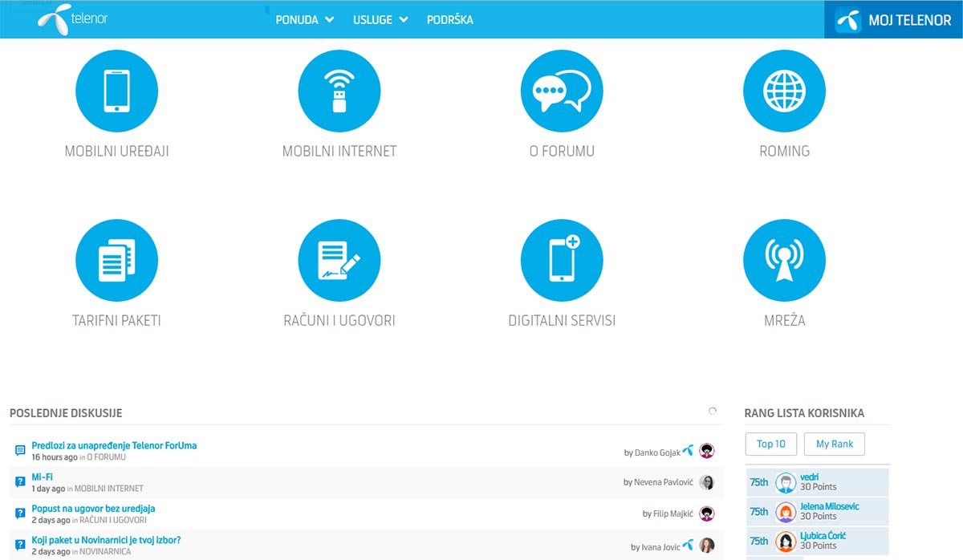Click the "16 hours ago" timestamp
Image resolution: width=963 pixels, height=560 pixels.
coord(55,457)
